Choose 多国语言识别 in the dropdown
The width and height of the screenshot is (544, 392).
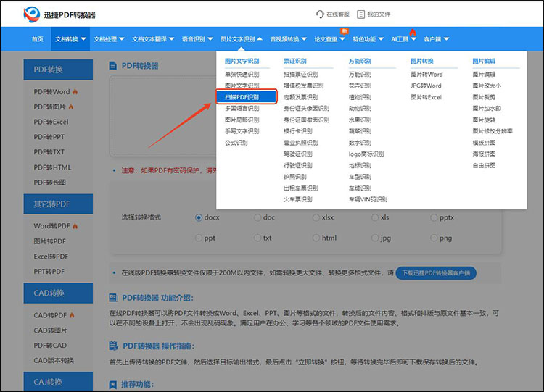242,109
